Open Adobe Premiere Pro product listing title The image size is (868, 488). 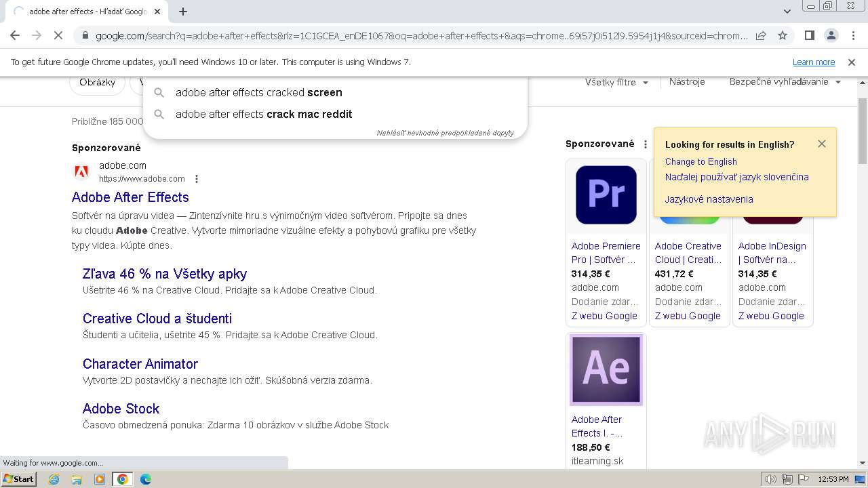tap(606, 253)
